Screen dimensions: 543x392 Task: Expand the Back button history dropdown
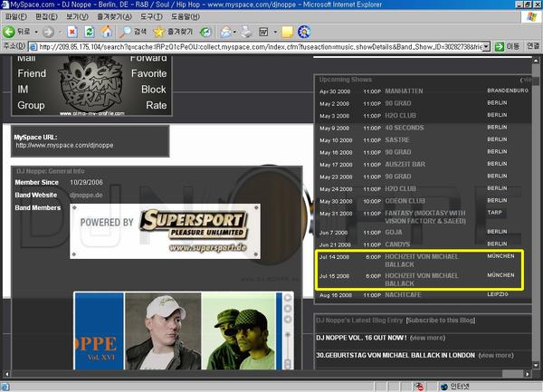tap(36, 31)
